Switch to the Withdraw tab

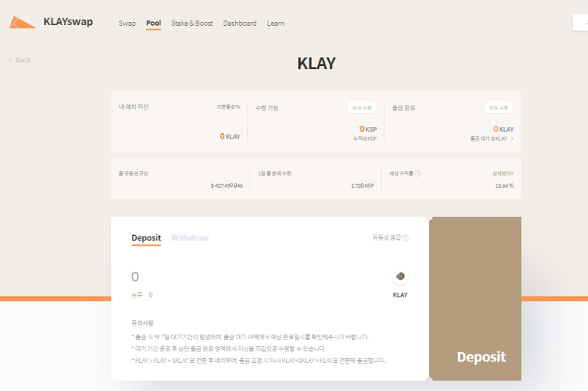pos(189,238)
